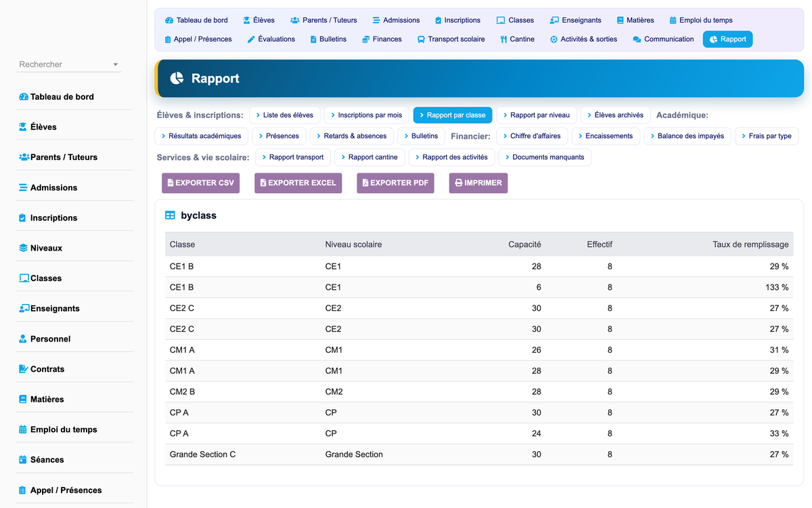812x508 pixels.
Task: Open Documents manquants report
Action: pos(545,157)
